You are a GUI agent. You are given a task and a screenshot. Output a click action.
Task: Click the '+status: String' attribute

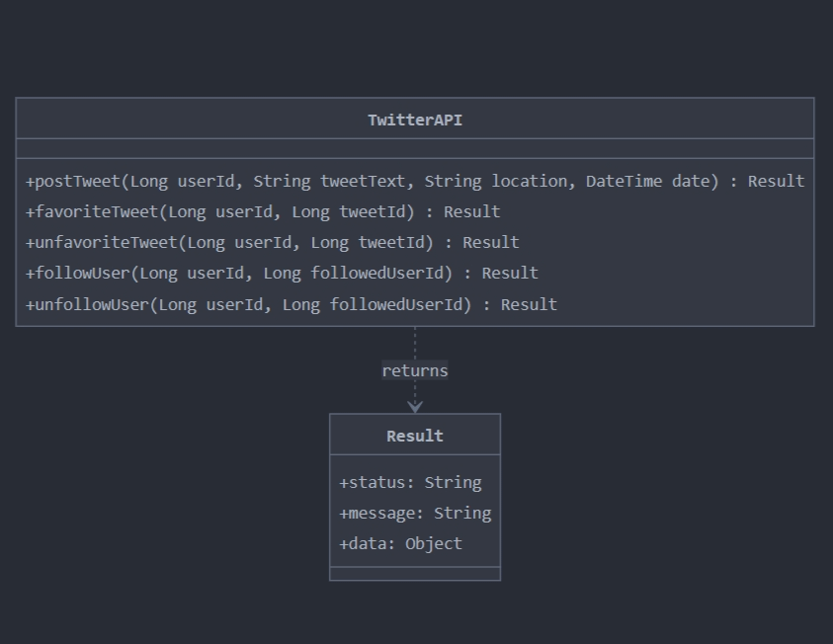click(411, 483)
